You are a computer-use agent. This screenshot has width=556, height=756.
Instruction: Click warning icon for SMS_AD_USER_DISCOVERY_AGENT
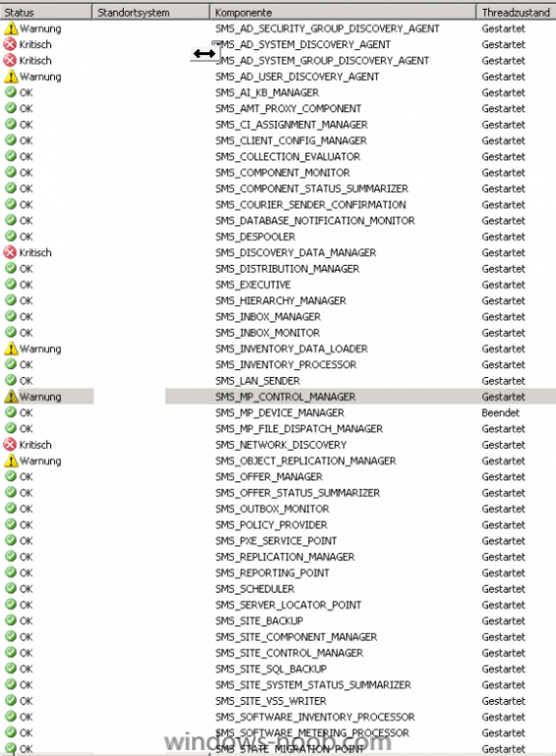11,76
